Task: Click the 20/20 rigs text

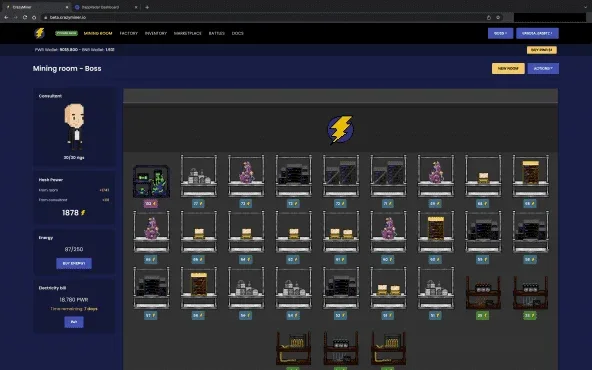Action: tap(74, 157)
